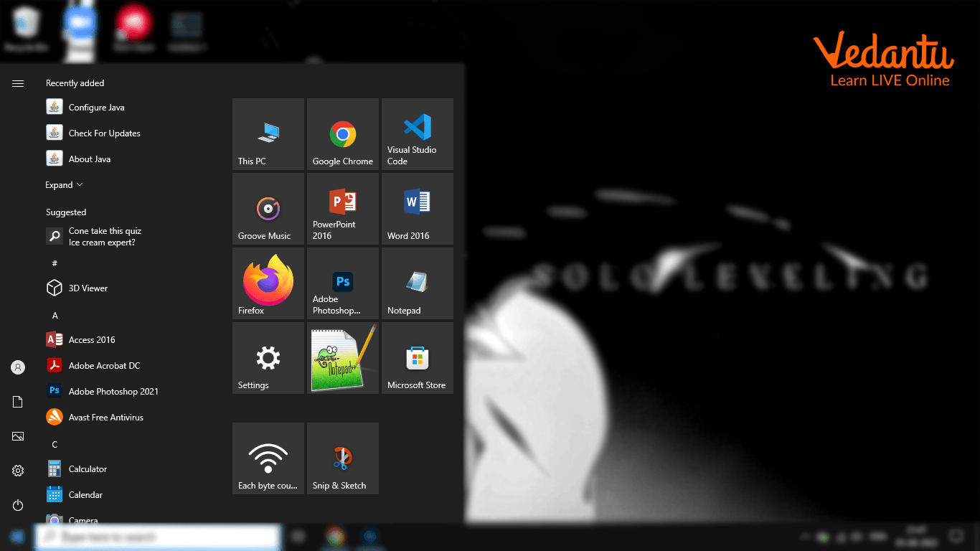Screen dimensions: 980x551
Task: Open the user account icon in Start sidebar
Action: [18, 367]
